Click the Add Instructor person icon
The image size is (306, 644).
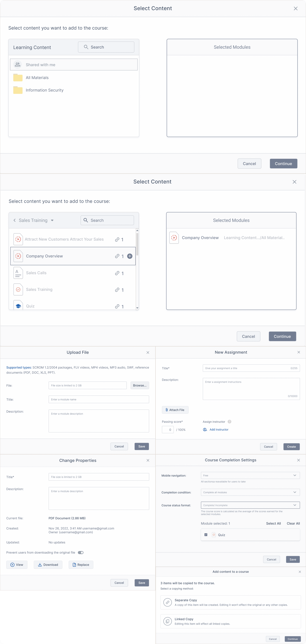[205, 430]
